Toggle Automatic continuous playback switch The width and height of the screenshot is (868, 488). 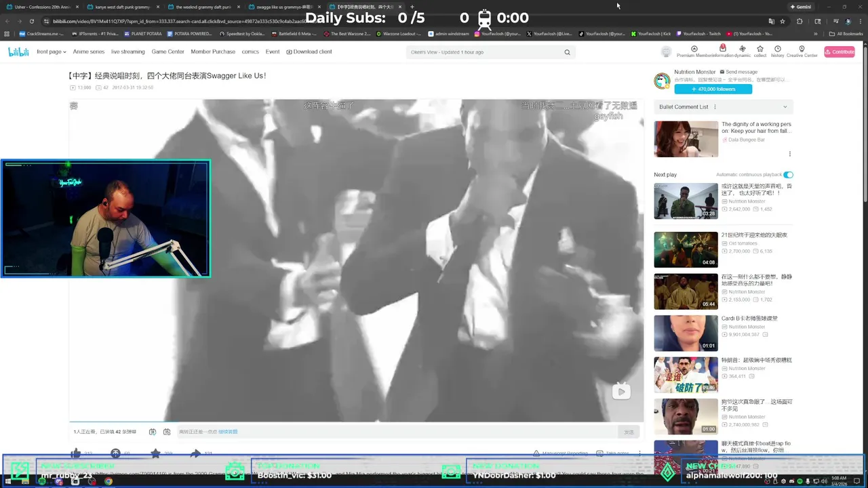click(788, 175)
